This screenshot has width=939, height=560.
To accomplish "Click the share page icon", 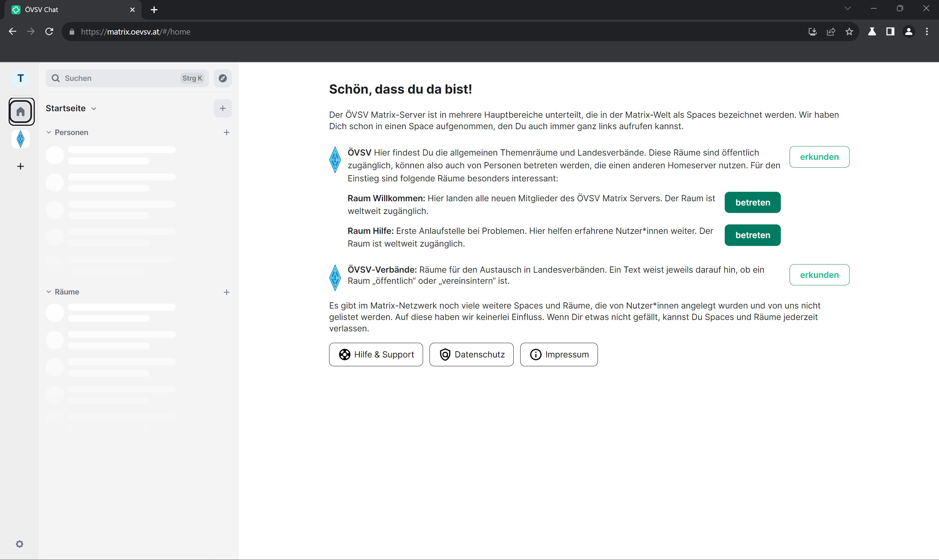I will [x=831, y=31].
